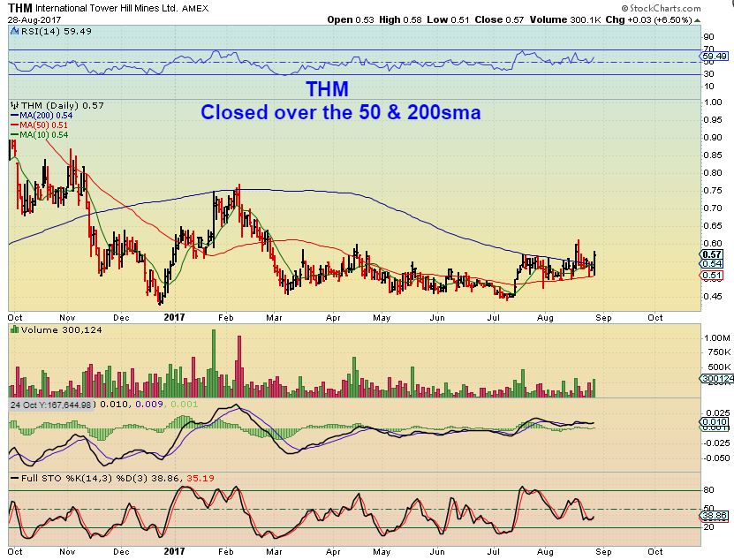Click the blue MA(200) legend line marker
Screen dimensions: 734x560
point(14,115)
